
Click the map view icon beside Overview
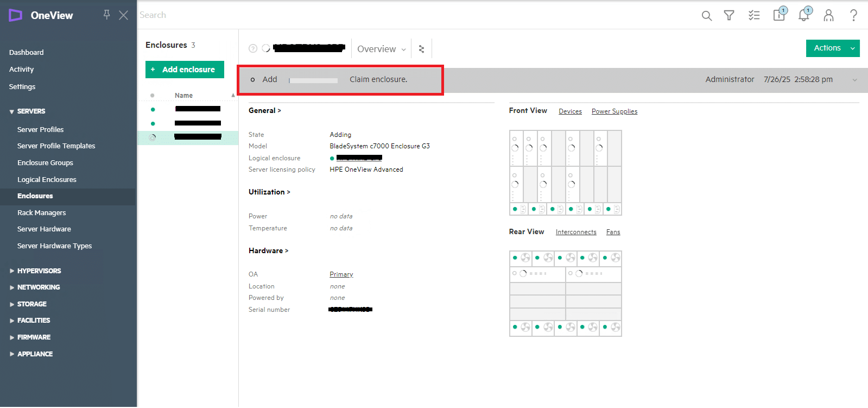click(x=421, y=49)
